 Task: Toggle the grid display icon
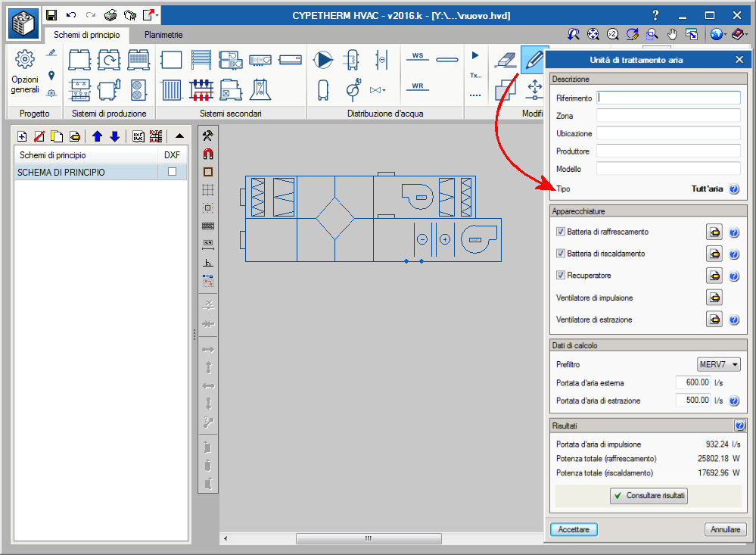208,189
